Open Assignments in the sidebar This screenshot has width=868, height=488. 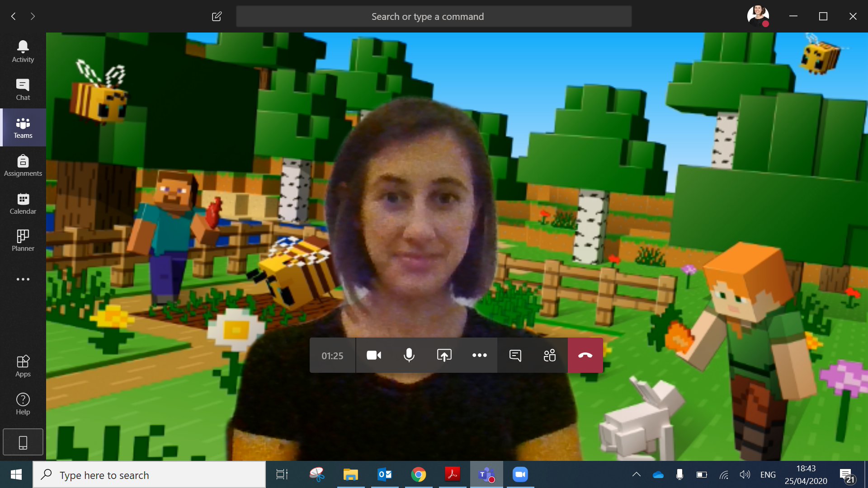coord(23,165)
